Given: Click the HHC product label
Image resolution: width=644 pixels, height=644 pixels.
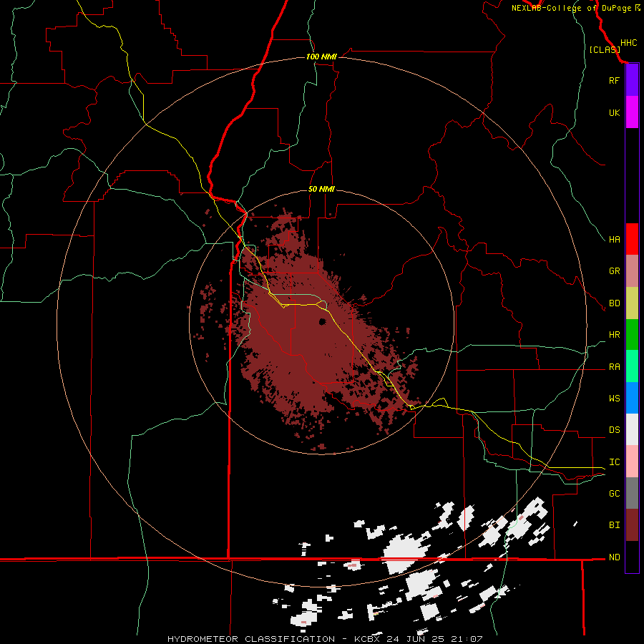Looking at the screenshot, I should tap(628, 43).
